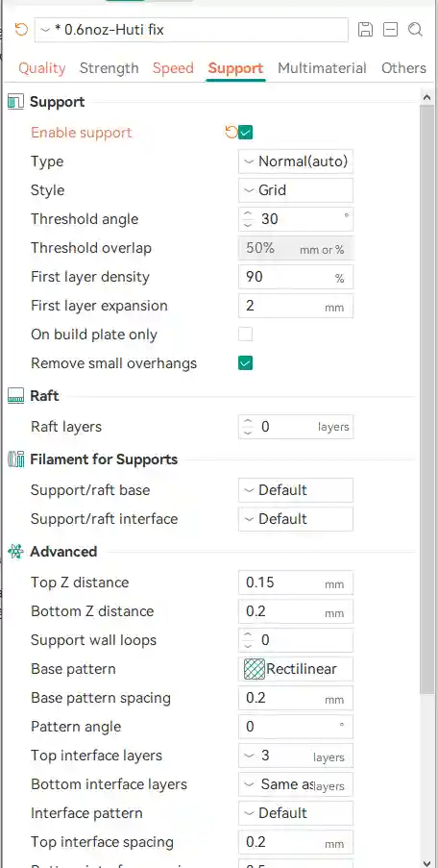Screen dimensions: 438x868
Task: Click the orange reset arrow beside preset name
Action: pos(21,30)
